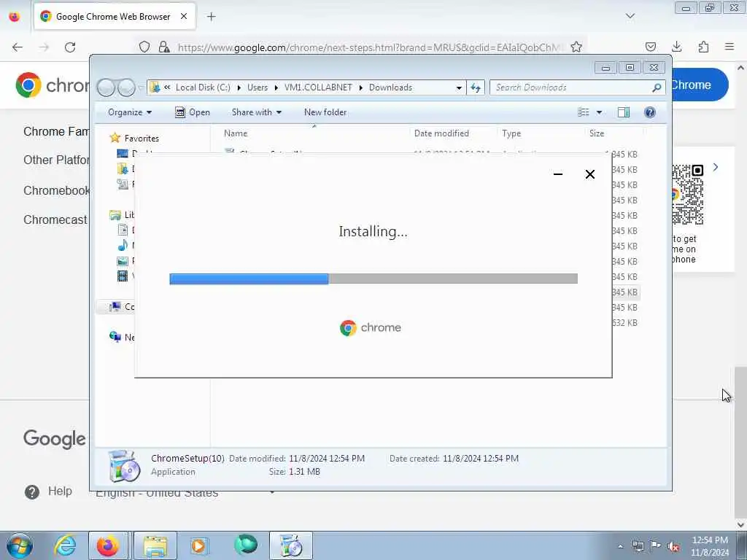This screenshot has height=560, width=747.
Task: Click Local Disk (C:) in the breadcrumb
Action: pyautogui.click(x=203, y=87)
